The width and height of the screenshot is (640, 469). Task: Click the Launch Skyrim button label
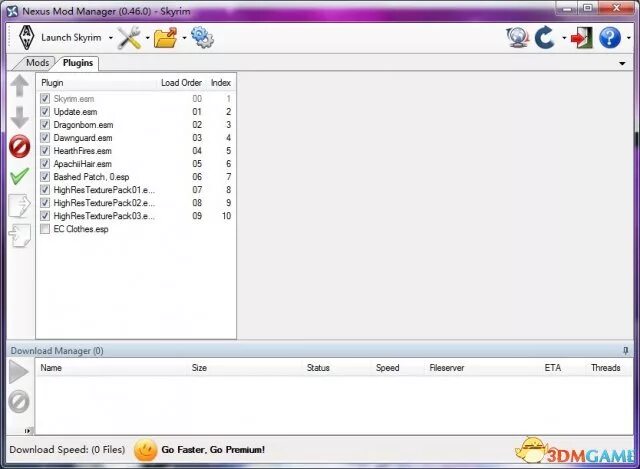[71, 38]
